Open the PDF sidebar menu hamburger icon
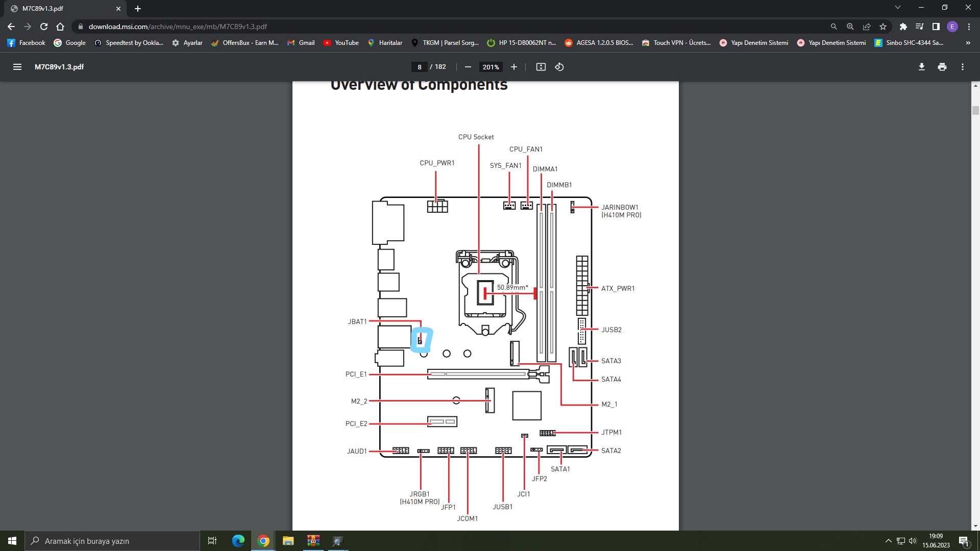 pyautogui.click(x=17, y=67)
